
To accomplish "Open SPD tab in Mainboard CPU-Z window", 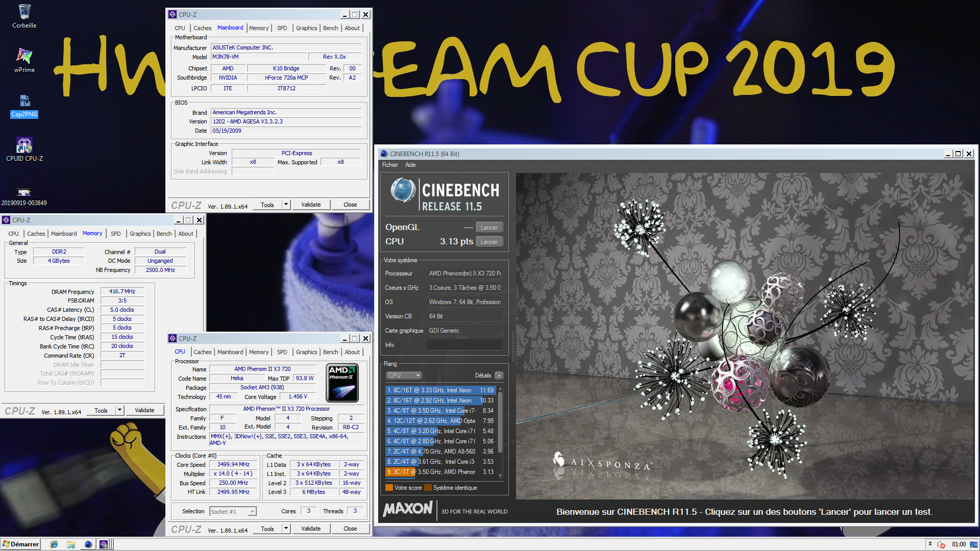I will [x=282, y=28].
